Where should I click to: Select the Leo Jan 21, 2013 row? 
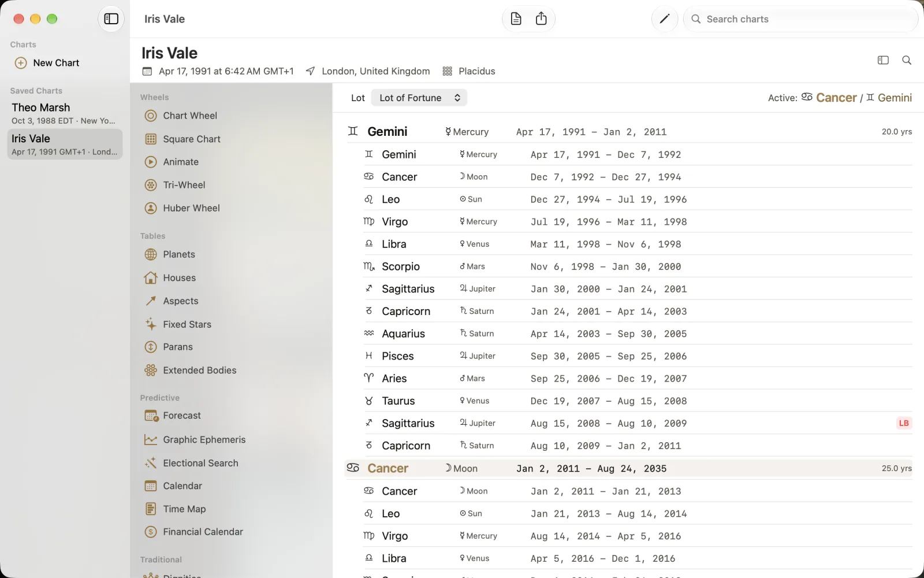point(638,513)
